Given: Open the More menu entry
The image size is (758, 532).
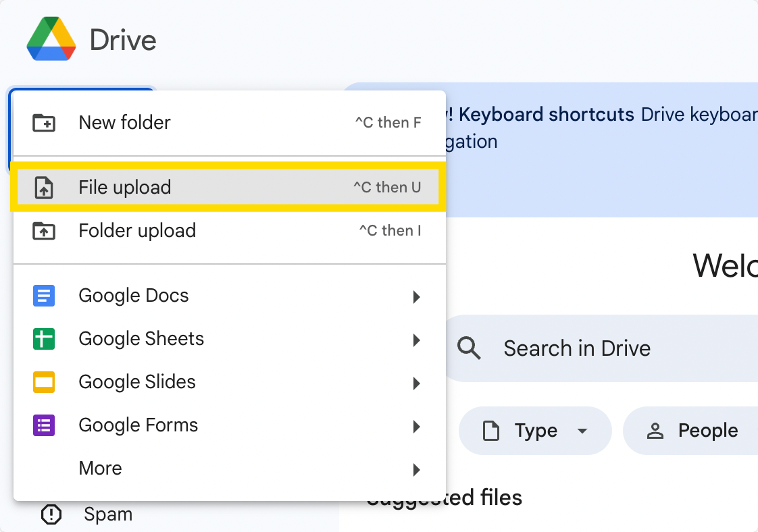Looking at the screenshot, I should pyautogui.click(x=229, y=469).
